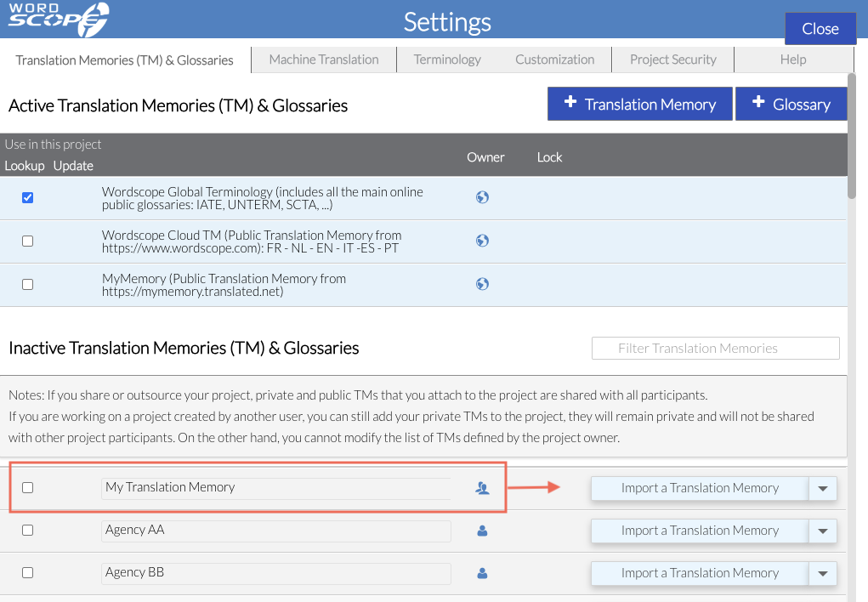Click the Wordscope logo
Viewport: 868px width, 602px height.
(x=58, y=19)
